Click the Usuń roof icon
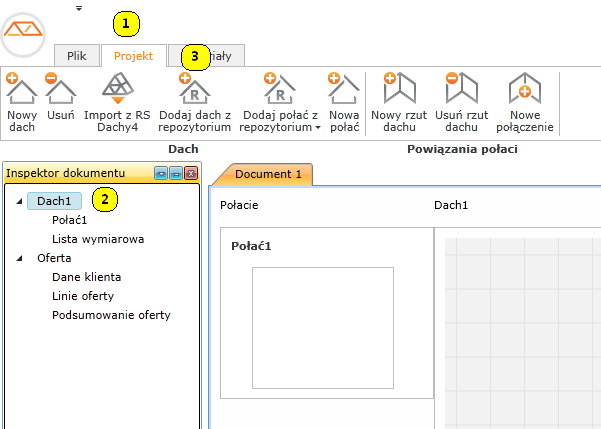Screen dimensions: 601x429 (x=60, y=92)
